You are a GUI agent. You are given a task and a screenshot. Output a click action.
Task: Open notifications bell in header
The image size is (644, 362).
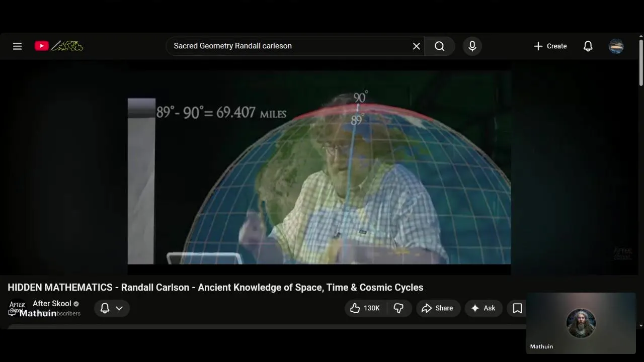click(x=588, y=46)
